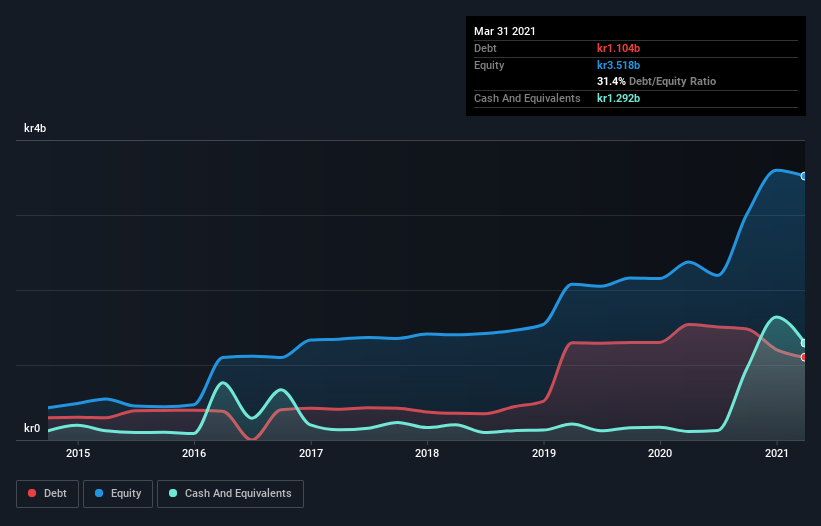Click the blue Equity endpoint marker
821x526 pixels.
pos(804,176)
